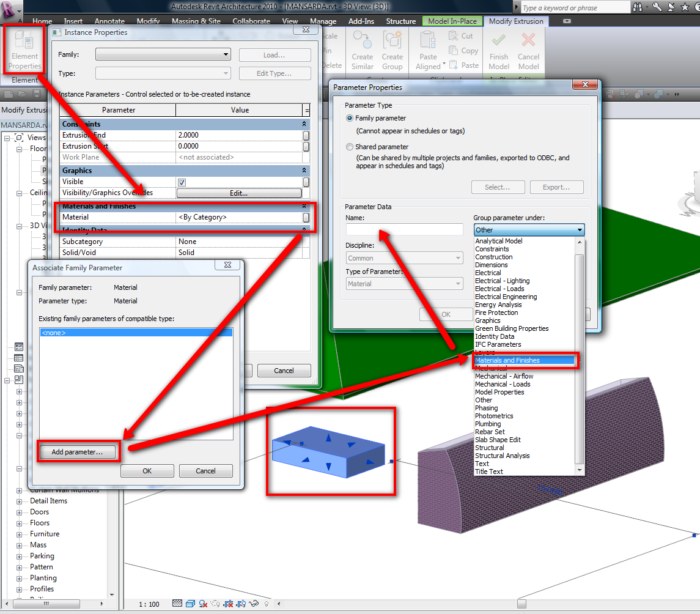Screen dimensions: 700x614
Task: Click Edit... for Visibility/Graphics Overrides
Action: 239,193
